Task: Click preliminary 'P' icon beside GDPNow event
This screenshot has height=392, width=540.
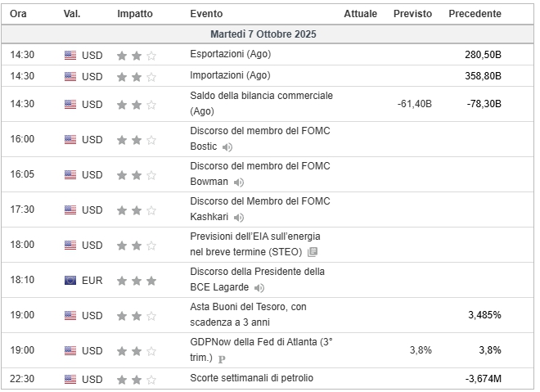Action: (x=222, y=358)
